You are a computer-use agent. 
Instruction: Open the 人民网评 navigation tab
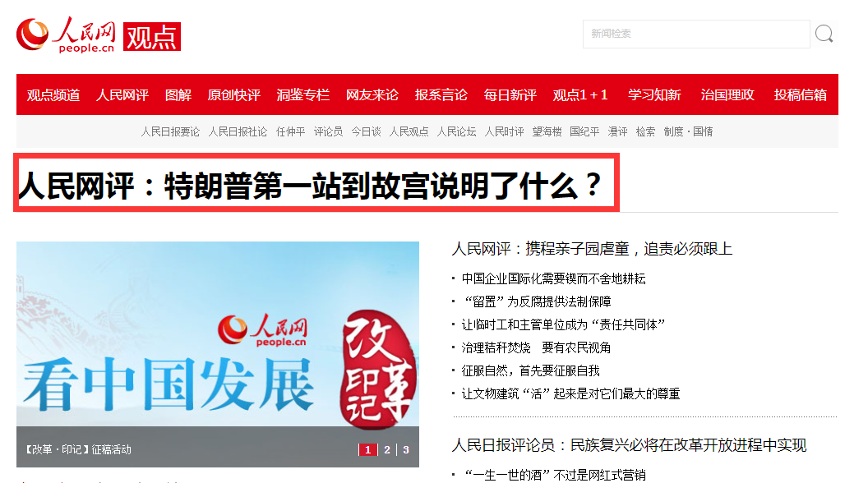(122, 95)
